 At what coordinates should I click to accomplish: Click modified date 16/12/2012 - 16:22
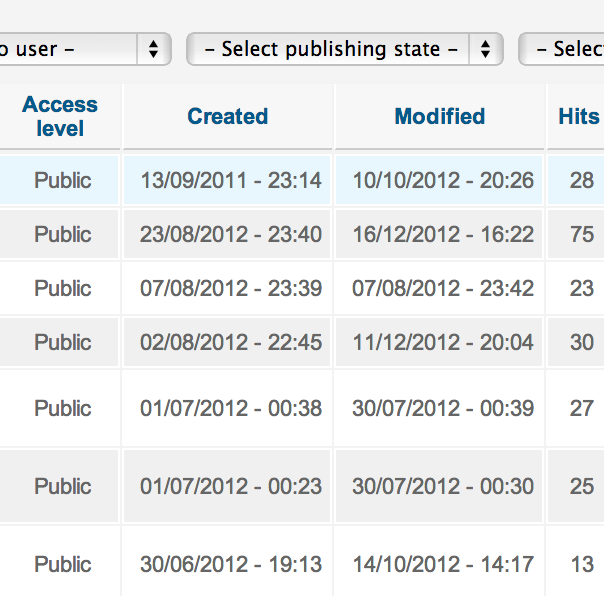443,234
